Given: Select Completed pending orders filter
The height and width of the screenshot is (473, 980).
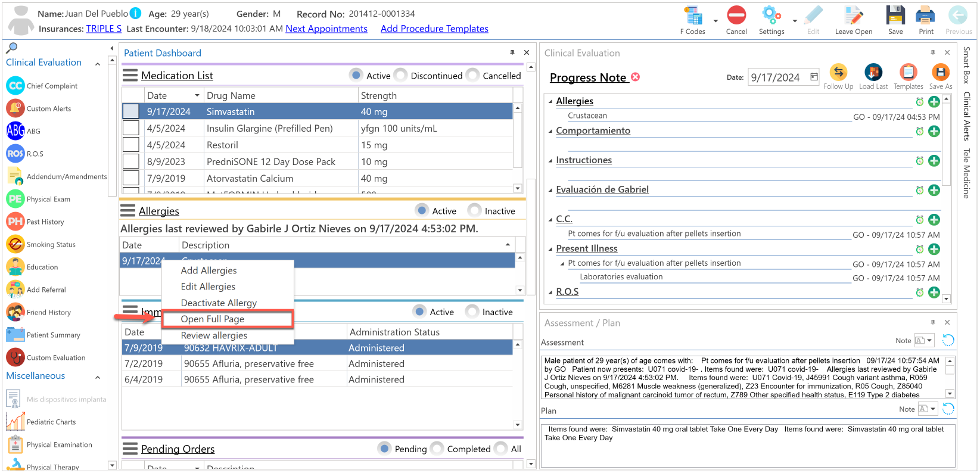Looking at the screenshot, I should pyautogui.click(x=437, y=448).
